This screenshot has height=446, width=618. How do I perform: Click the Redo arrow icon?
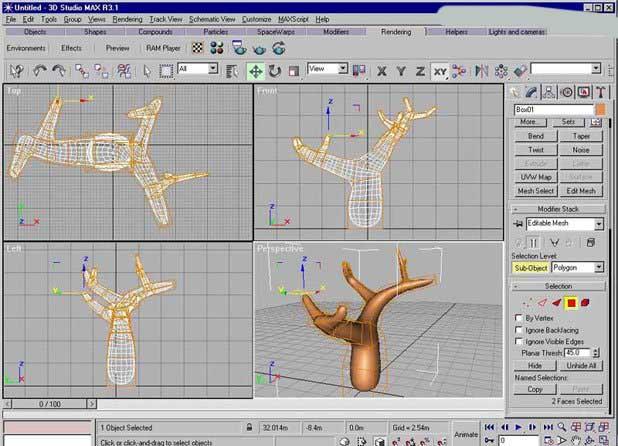point(59,71)
